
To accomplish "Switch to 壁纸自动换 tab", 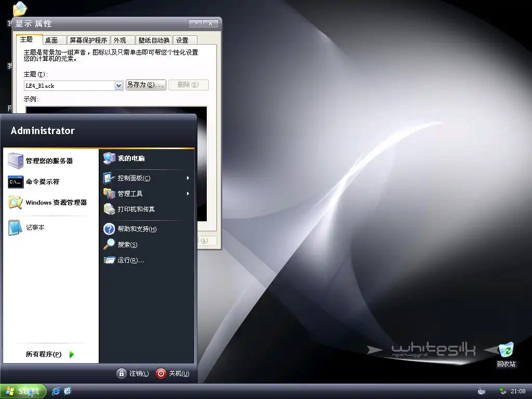I will (x=154, y=40).
